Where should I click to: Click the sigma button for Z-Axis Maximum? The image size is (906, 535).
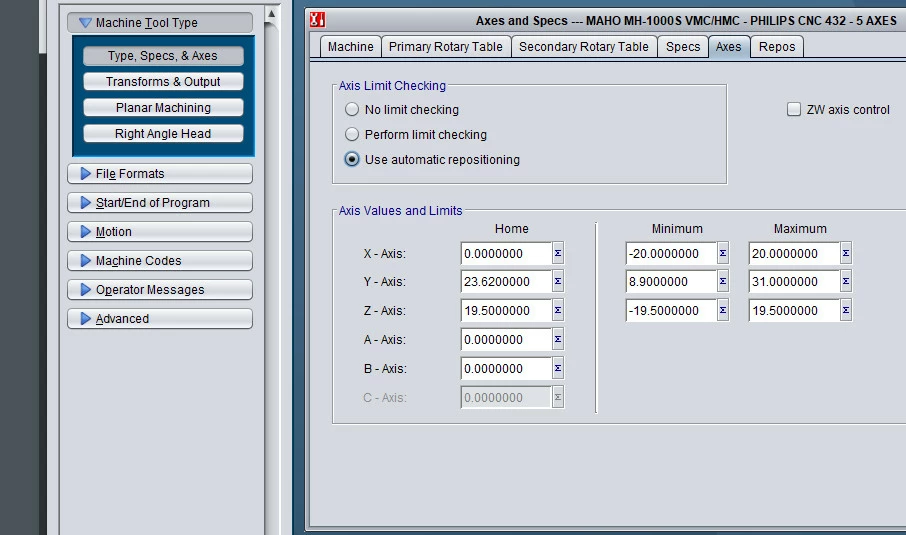pos(845,310)
